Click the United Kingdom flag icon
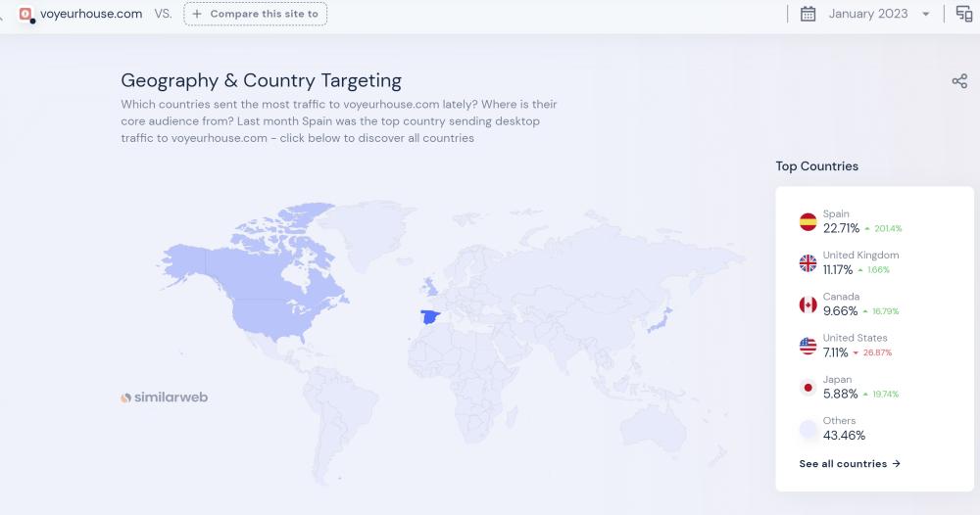This screenshot has width=980, height=515. pos(808,262)
